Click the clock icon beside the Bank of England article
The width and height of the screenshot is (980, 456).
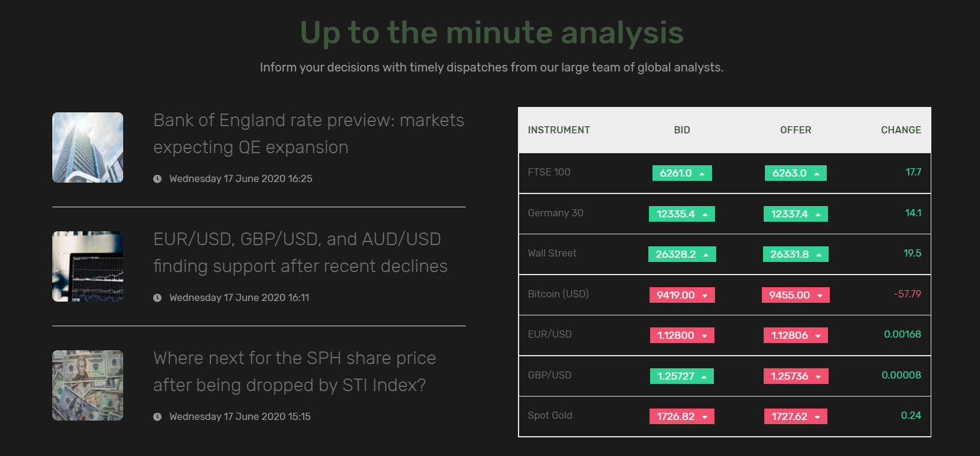click(x=157, y=178)
